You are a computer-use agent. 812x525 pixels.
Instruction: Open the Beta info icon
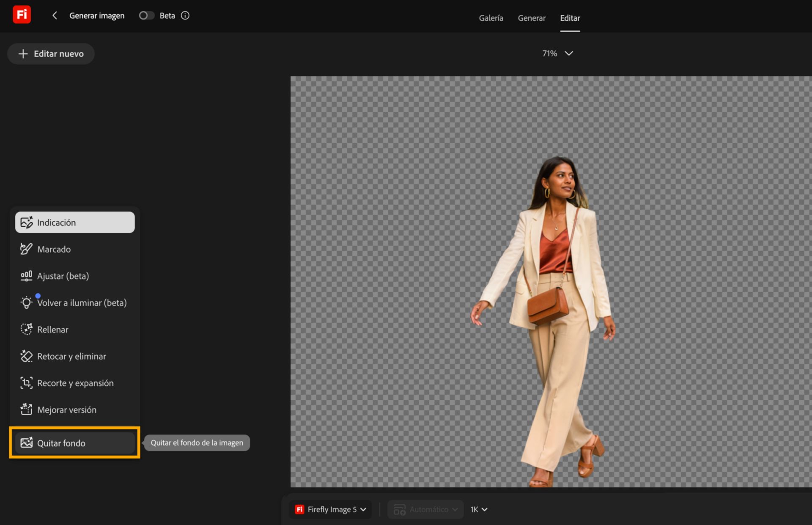click(185, 16)
